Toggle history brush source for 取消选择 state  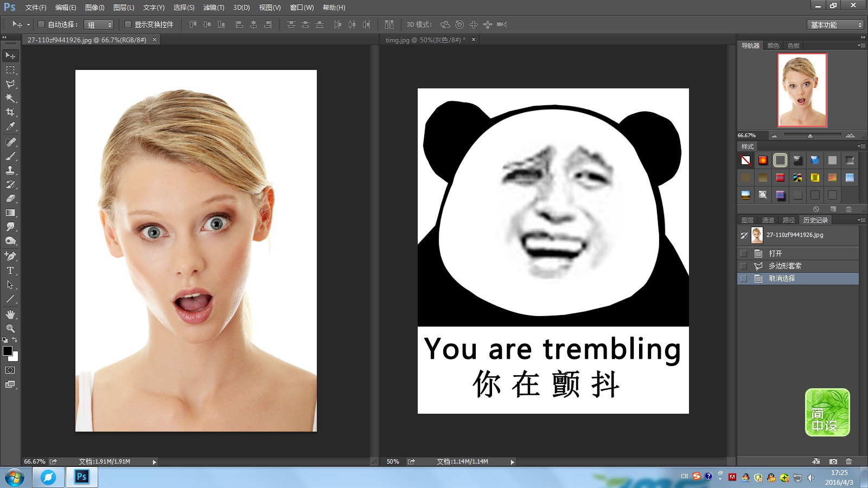point(744,279)
